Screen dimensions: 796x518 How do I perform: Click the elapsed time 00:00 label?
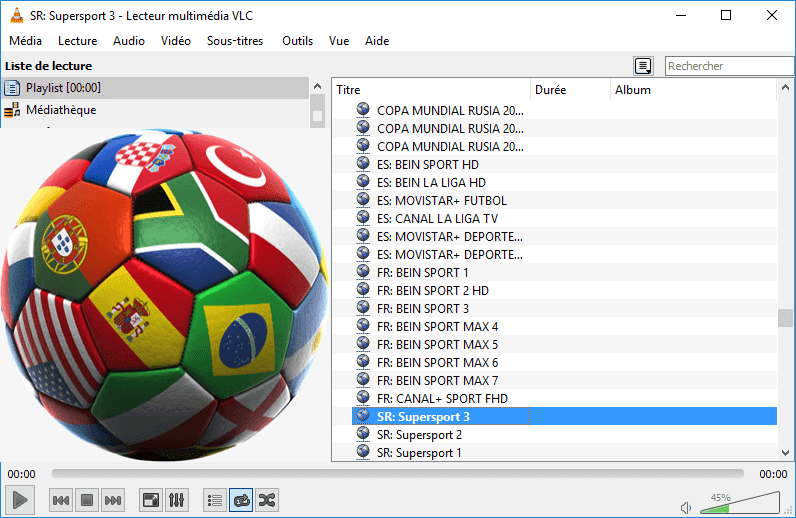(x=21, y=474)
